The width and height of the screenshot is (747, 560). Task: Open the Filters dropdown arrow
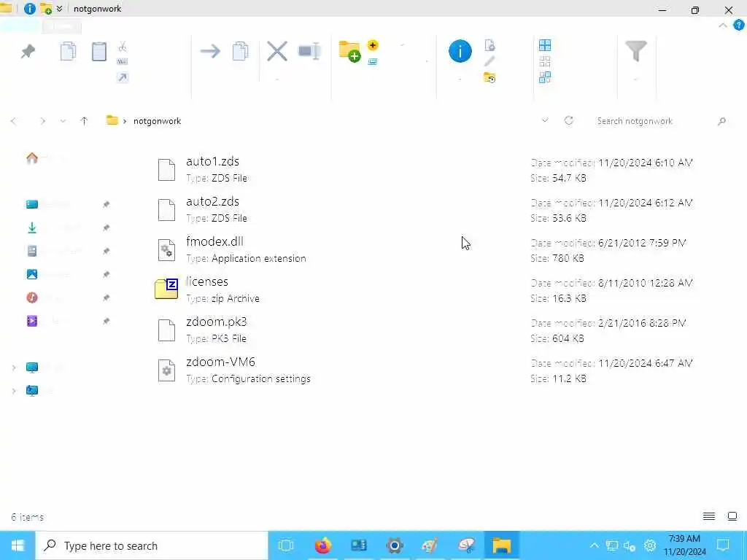tap(635, 79)
